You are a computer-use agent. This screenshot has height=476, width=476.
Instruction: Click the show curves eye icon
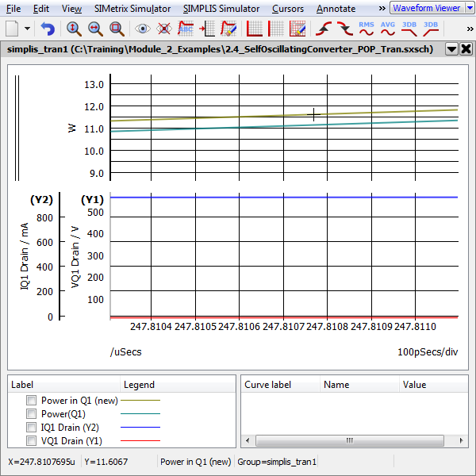(x=143, y=29)
